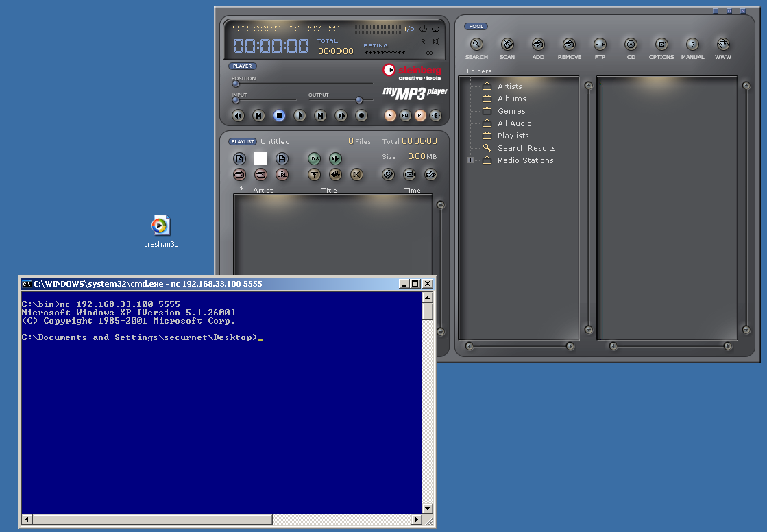Click the PLAYLIST label badge
Screen dimensions: 767x532
coord(243,141)
